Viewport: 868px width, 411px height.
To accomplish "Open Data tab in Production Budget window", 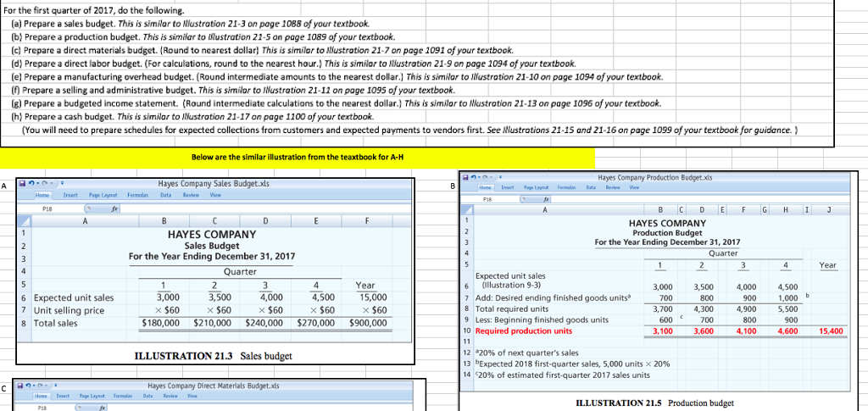I will click(591, 187).
